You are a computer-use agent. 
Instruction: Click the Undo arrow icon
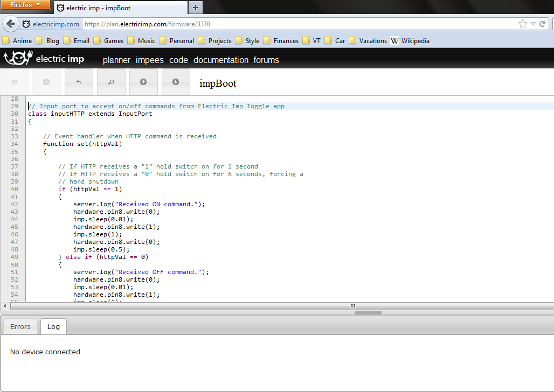79,82
